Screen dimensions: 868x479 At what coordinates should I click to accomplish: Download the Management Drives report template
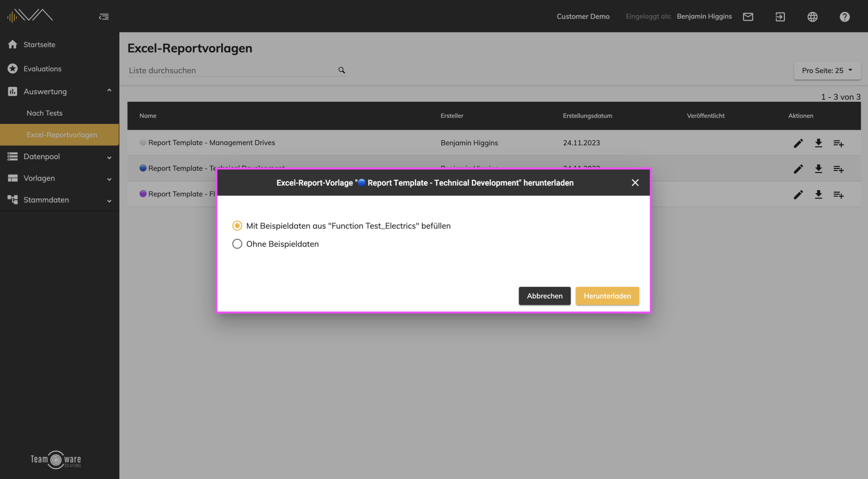pos(818,143)
